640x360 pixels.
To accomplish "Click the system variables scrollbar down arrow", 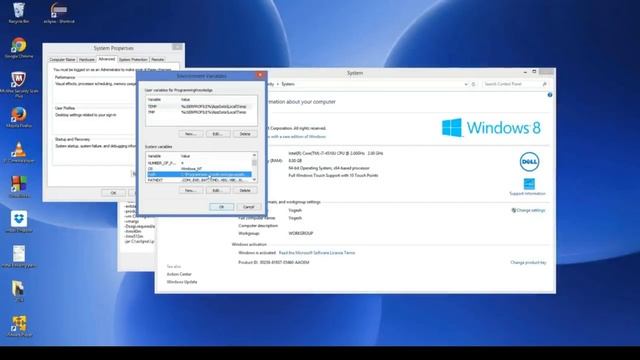I will 254,180.
